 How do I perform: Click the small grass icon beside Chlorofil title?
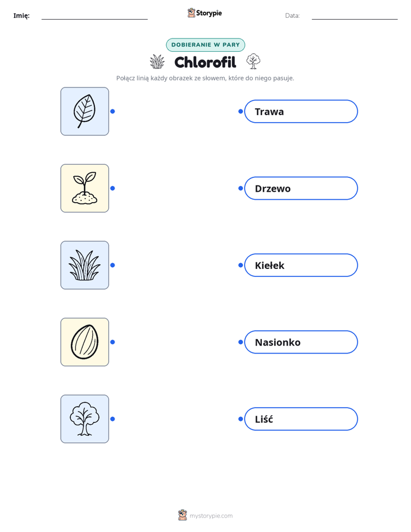tap(157, 62)
